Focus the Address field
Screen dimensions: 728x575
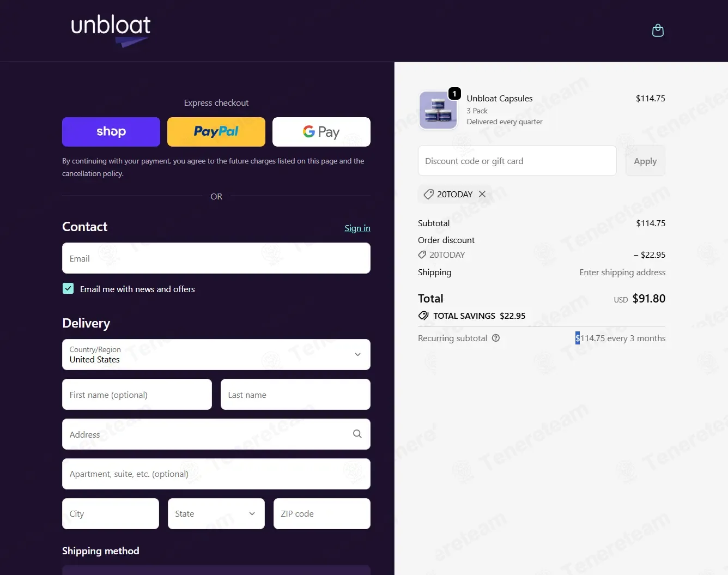[216, 434]
